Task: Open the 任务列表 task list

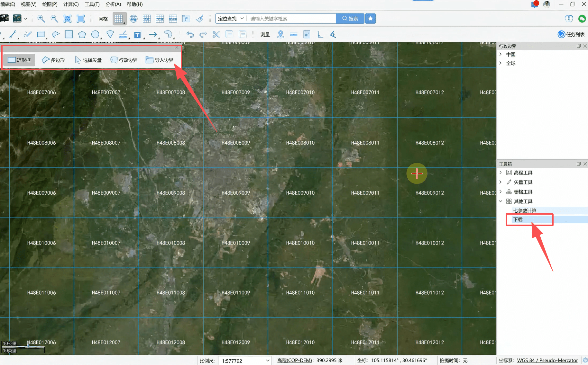Action: click(571, 34)
